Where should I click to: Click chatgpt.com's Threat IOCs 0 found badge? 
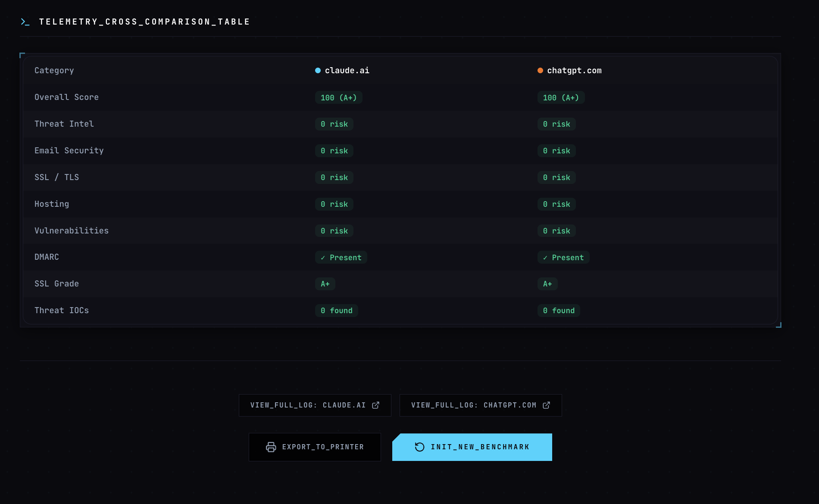[559, 311]
